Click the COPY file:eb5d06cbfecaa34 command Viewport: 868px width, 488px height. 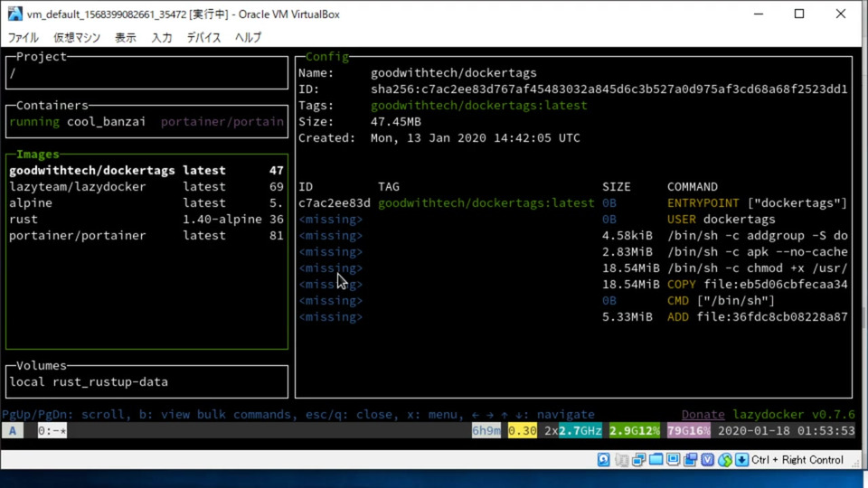pos(758,285)
